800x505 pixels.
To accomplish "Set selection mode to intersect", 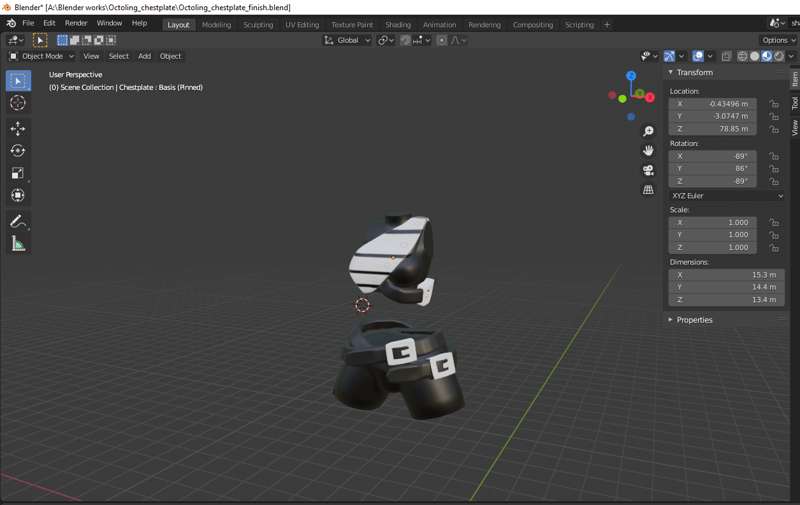I will pyautogui.click(x=111, y=40).
